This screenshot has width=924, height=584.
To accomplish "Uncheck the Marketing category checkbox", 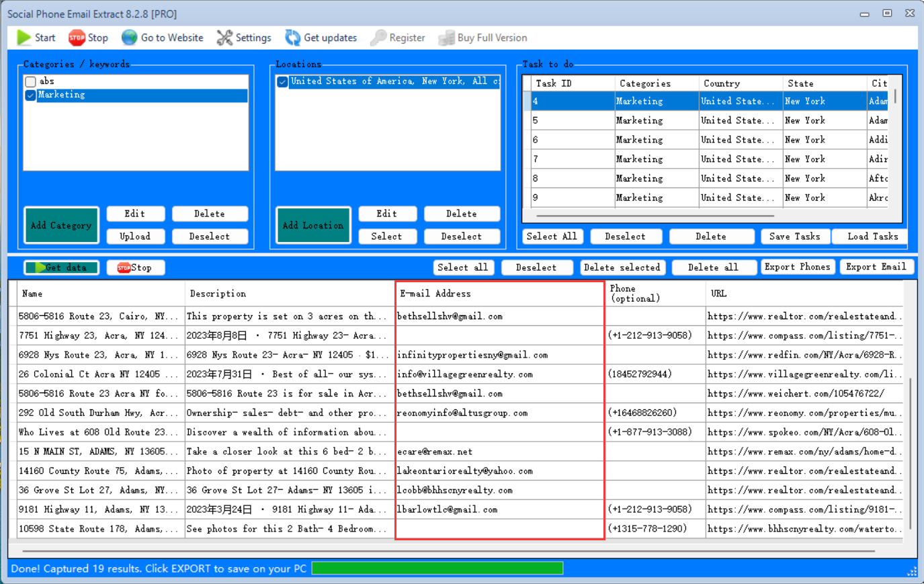I will click(30, 95).
